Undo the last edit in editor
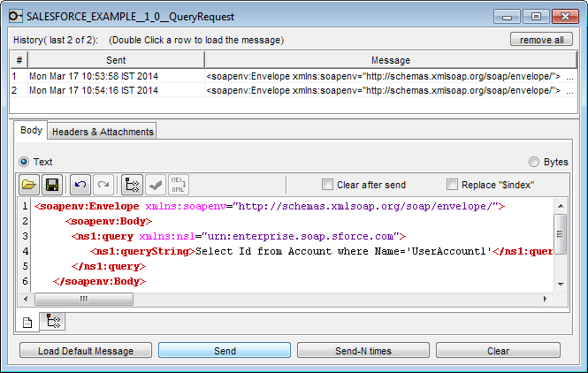Screen dimensions: 588x373 click(x=80, y=185)
